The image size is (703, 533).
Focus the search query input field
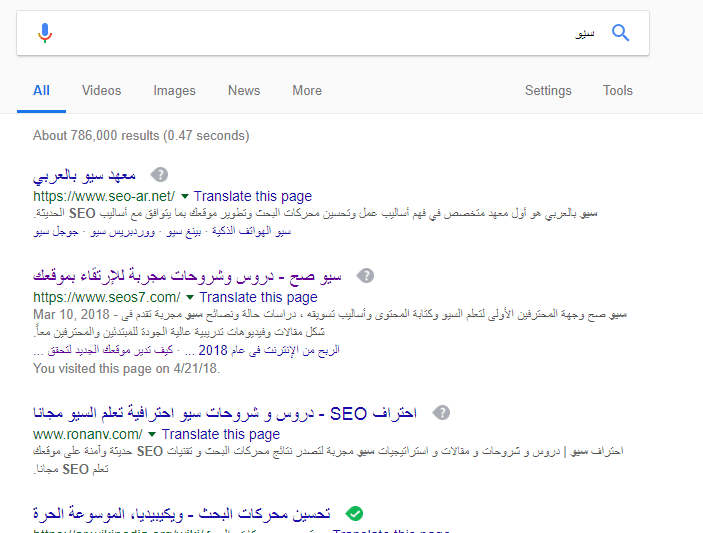(x=332, y=33)
